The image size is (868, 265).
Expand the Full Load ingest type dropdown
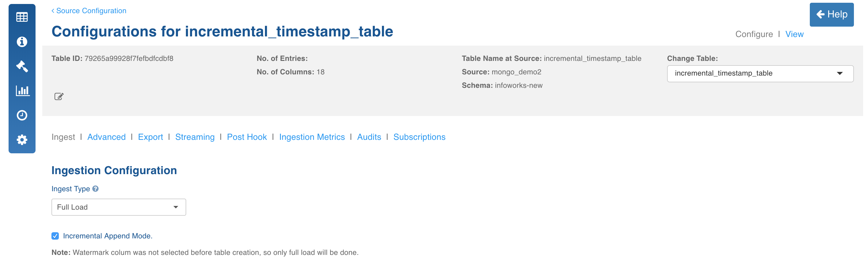[119, 207]
